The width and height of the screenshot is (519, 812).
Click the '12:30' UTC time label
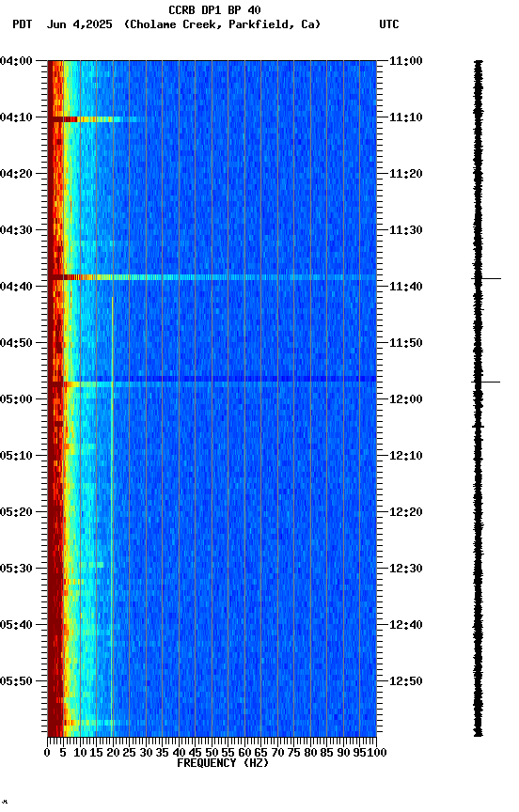pos(406,570)
